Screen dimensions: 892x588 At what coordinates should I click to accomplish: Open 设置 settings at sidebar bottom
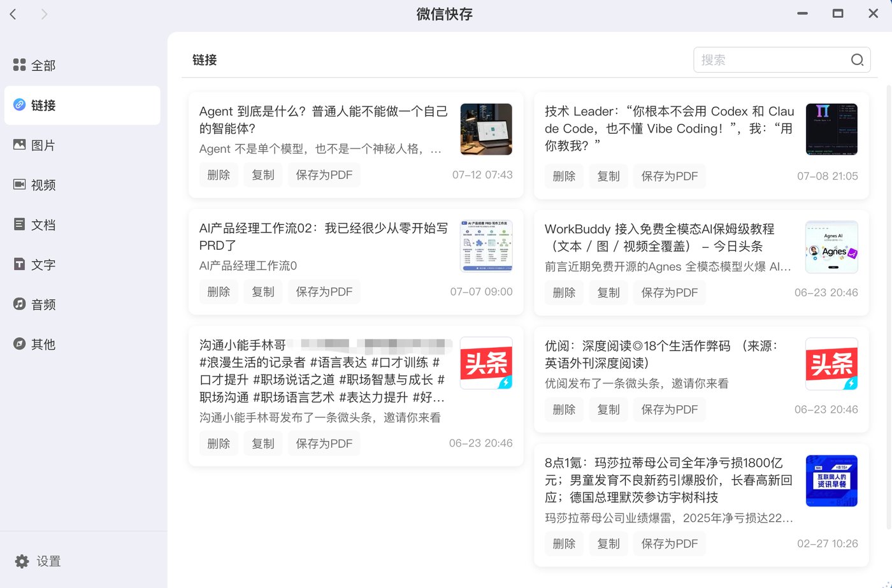[38, 561]
